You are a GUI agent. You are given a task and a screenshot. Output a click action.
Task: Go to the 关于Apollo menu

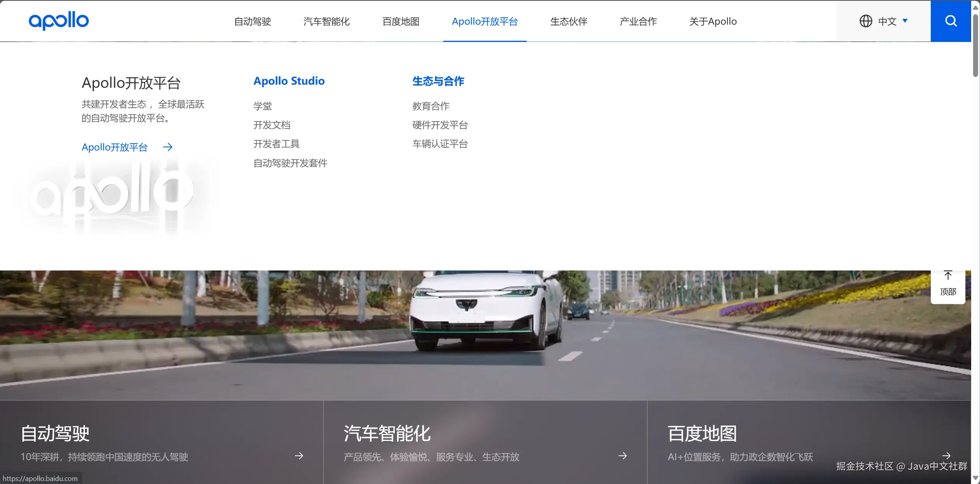(x=713, y=22)
